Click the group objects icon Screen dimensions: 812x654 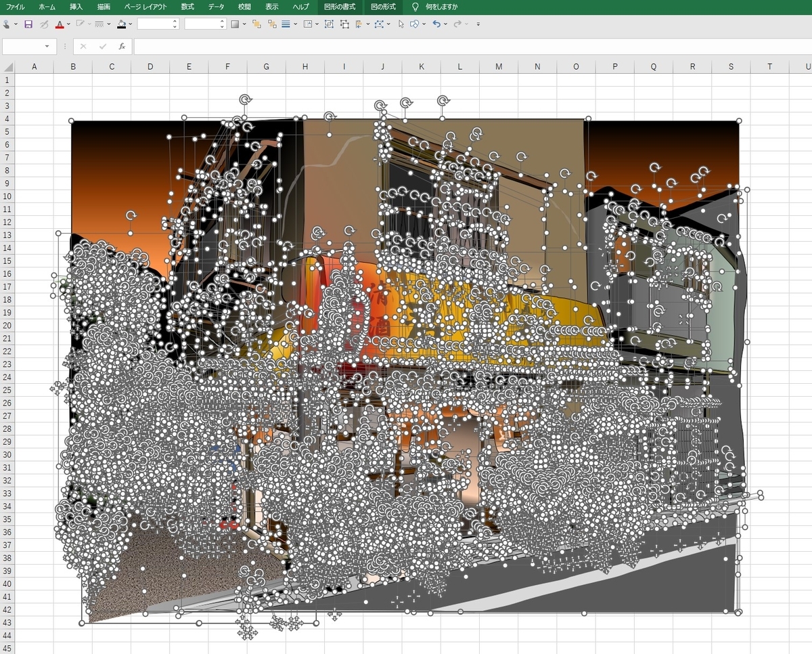pos(329,24)
